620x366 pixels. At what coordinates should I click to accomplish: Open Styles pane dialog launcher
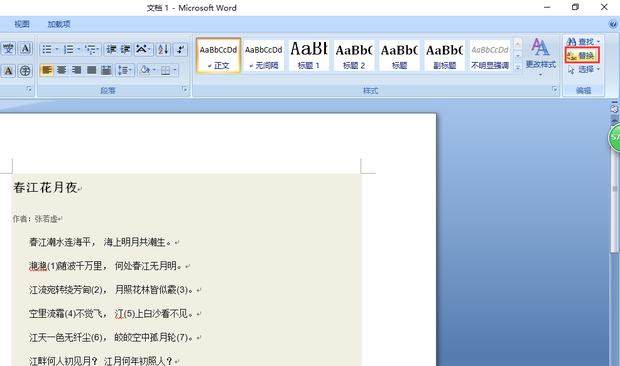[x=554, y=89]
